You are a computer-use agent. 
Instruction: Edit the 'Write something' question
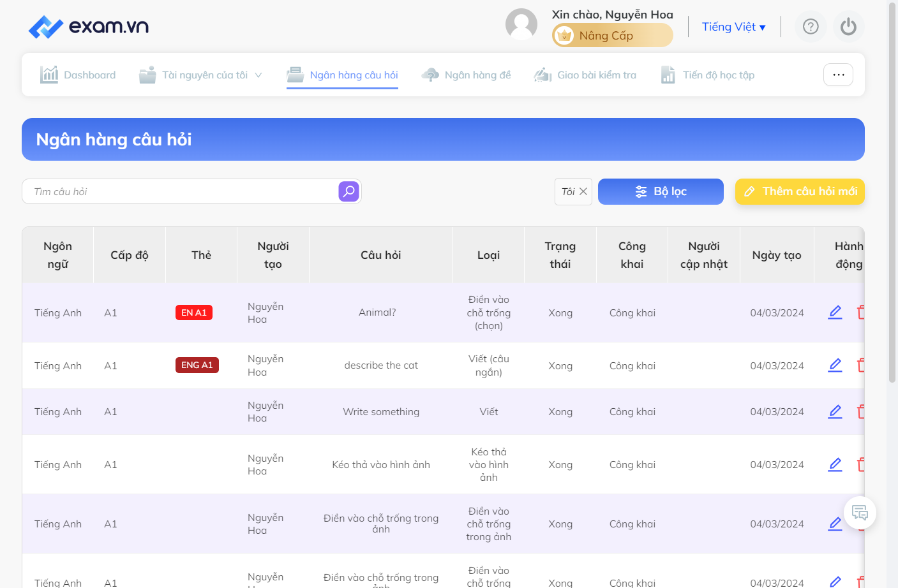click(835, 412)
